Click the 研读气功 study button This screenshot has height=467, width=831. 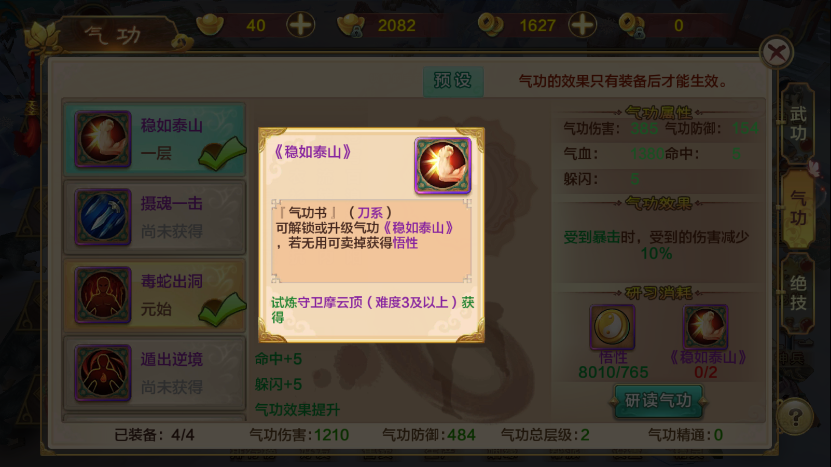pyautogui.click(x=658, y=401)
